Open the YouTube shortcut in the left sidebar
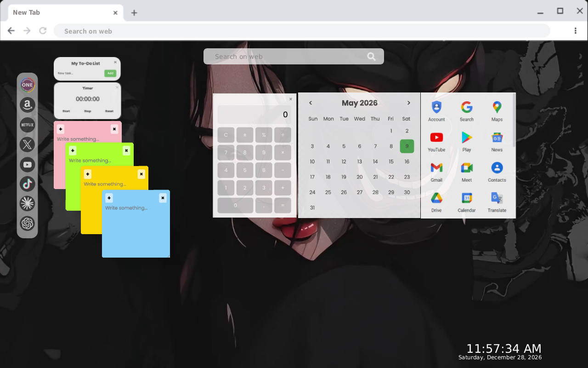This screenshot has width=588, height=368. (28, 164)
